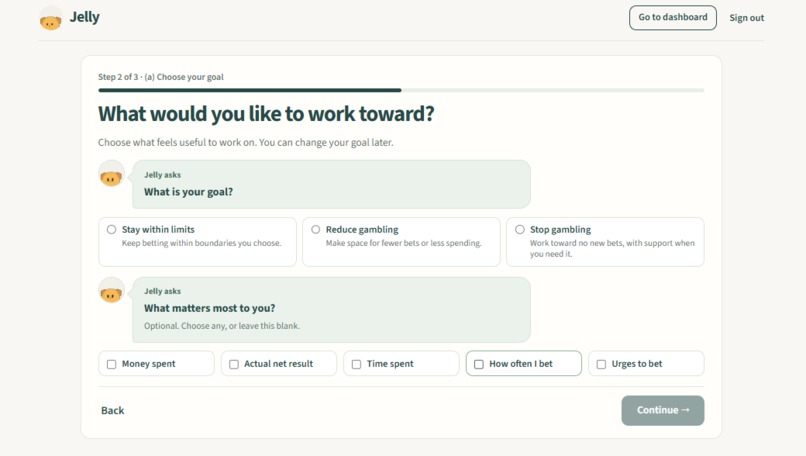Viewport: 806px width, 456px height.
Task: Click 'Step 2 of 3 · (a) Choose your goal' text
Action: (x=161, y=77)
